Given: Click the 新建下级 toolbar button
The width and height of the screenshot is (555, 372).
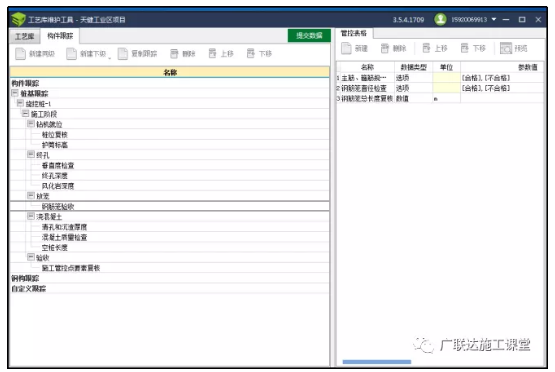Looking at the screenshot, I should click(x=86, y=54).
